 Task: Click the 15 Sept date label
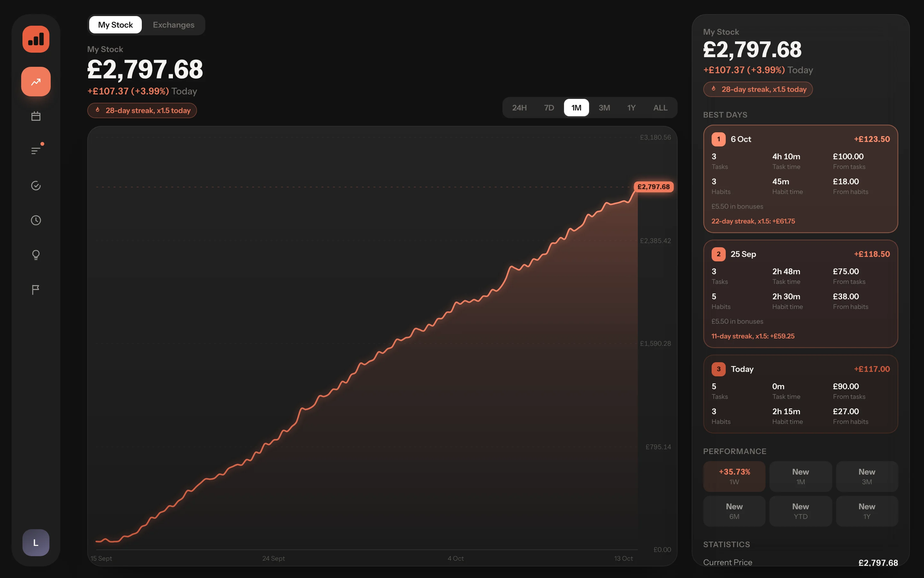tap(101, 558)
